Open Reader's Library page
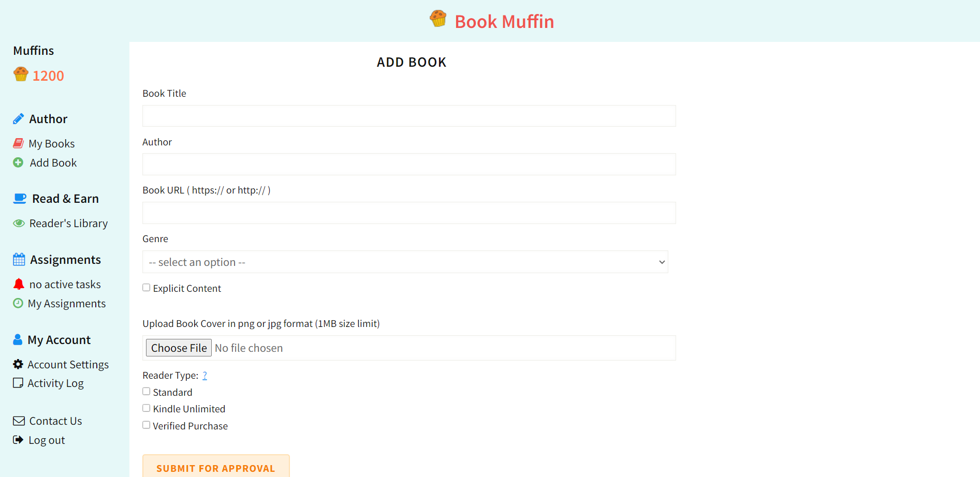This screenshot has width=980, height=477. (68, 223)
